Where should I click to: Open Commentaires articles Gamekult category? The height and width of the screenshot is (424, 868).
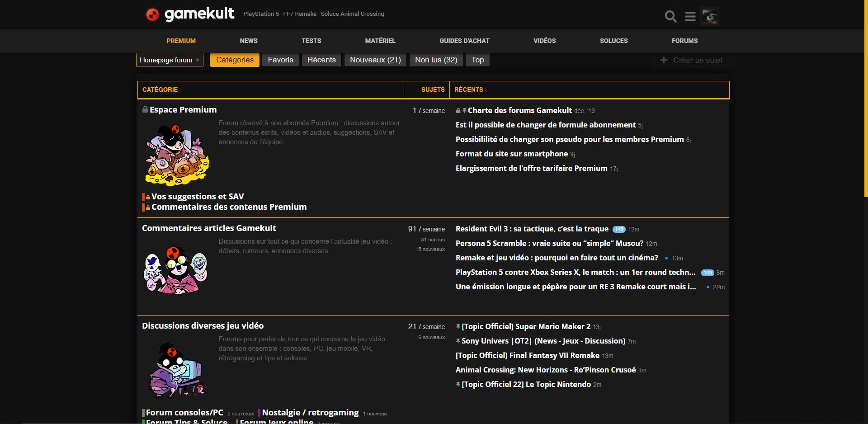(209, 228)
